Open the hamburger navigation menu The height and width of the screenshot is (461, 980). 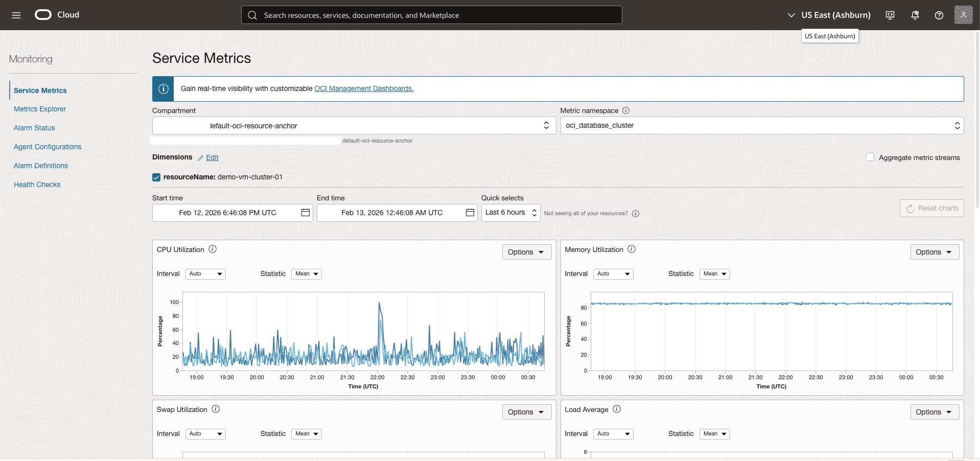click(16, 15)
